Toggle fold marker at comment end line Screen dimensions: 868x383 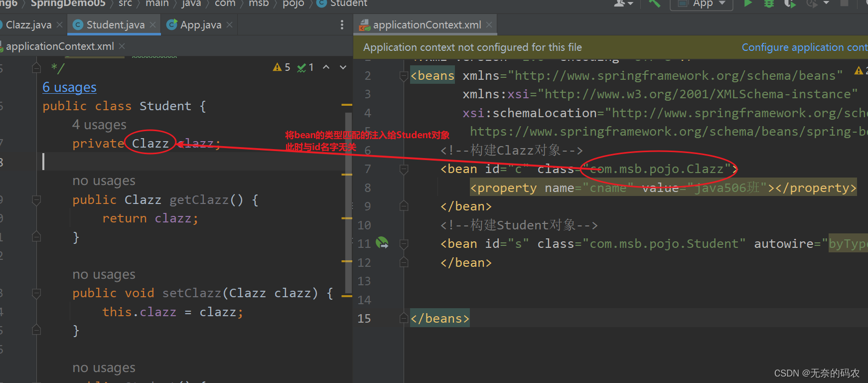[x=36, y=67]
